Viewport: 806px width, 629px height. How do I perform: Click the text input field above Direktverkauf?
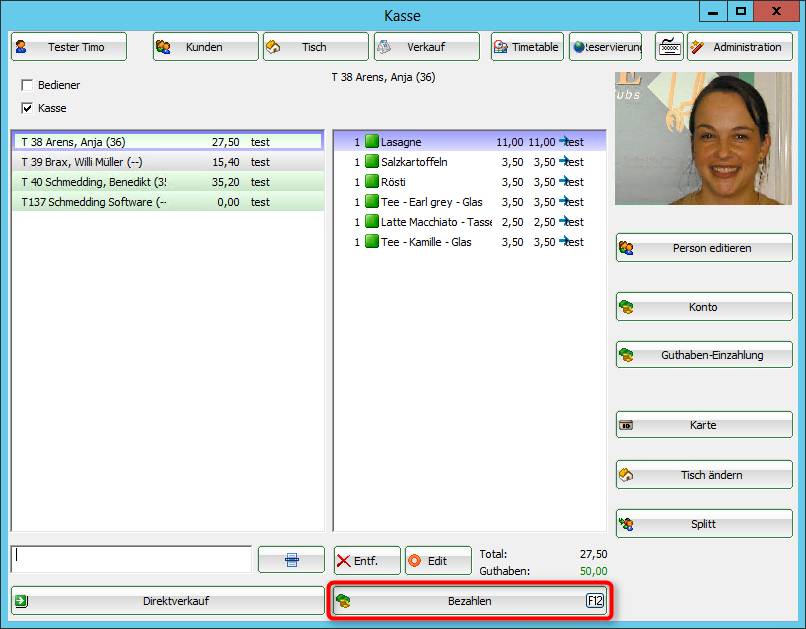[x=131, y=559]
